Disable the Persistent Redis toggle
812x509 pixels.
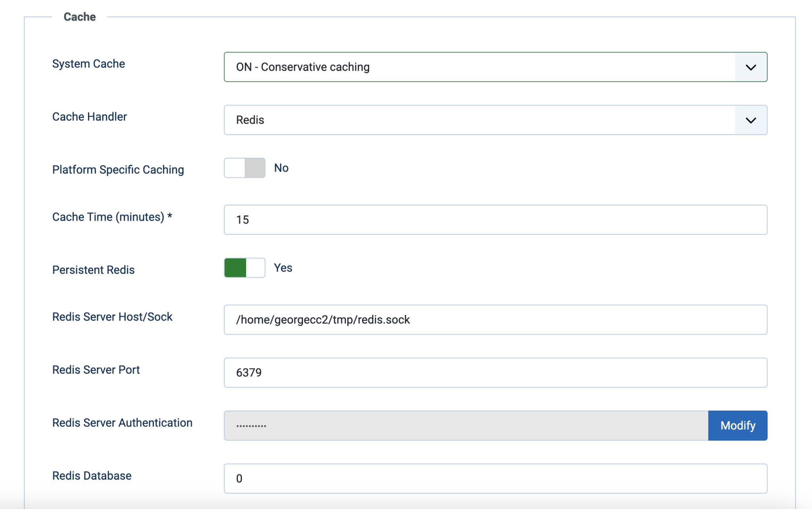tap(244, 268)
